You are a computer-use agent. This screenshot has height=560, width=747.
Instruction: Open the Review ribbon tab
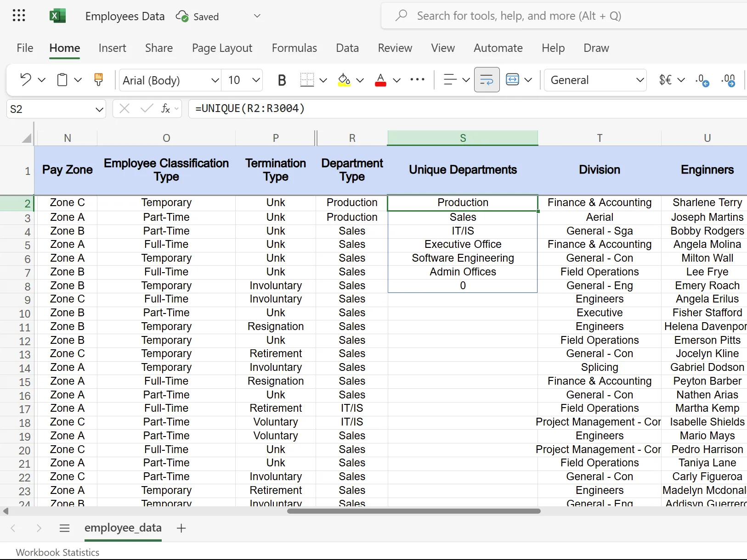[x=395, y=48]
